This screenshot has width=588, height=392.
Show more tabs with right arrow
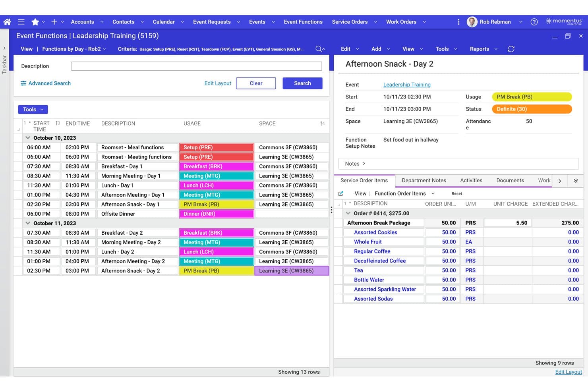pyautogui.click(x=560, y=181)
